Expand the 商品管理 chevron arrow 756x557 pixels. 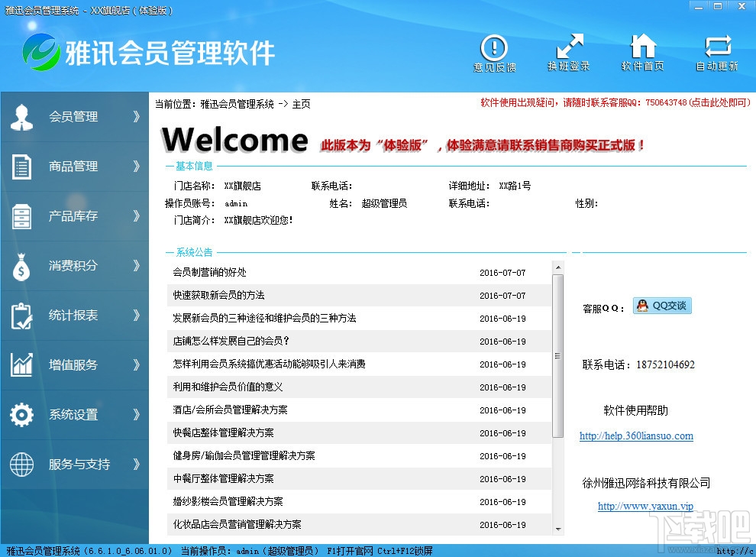click(x=137, y=167)
